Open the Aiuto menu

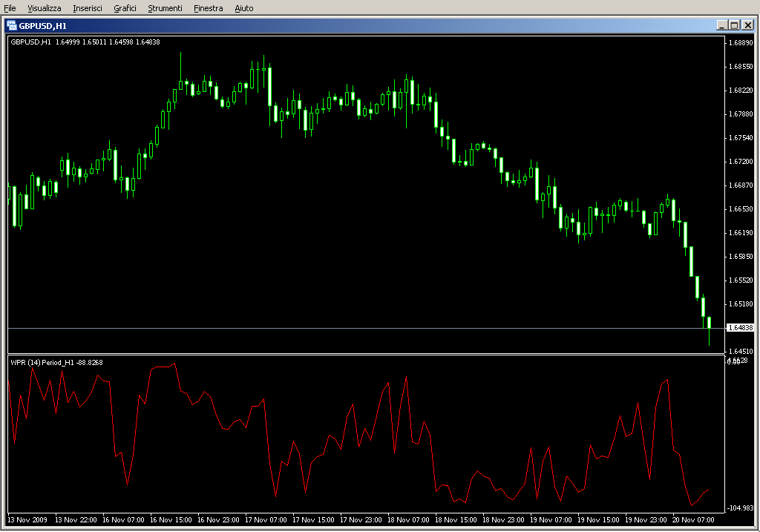243,8
